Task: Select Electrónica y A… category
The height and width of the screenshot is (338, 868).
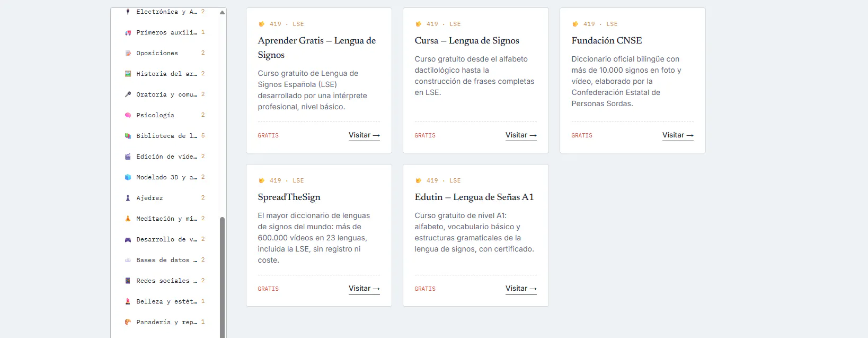Action: 165,12
